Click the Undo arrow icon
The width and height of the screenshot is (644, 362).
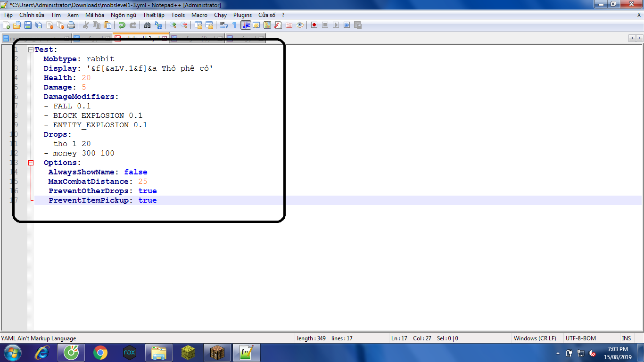click(123, 25)
